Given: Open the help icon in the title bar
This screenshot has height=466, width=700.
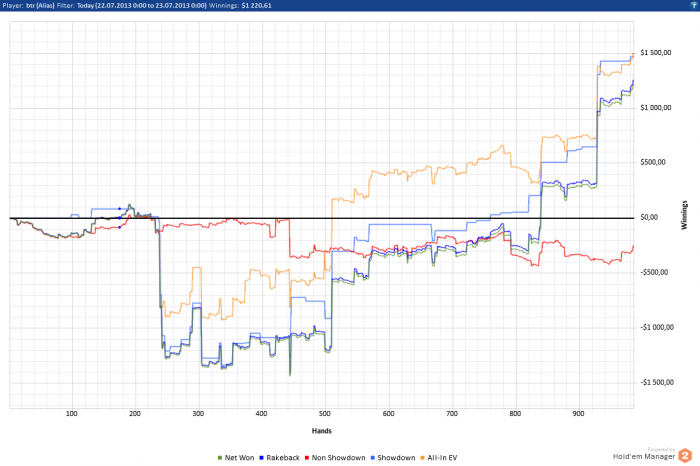Looking at the screenshot, I should click(x=695, y=5).
